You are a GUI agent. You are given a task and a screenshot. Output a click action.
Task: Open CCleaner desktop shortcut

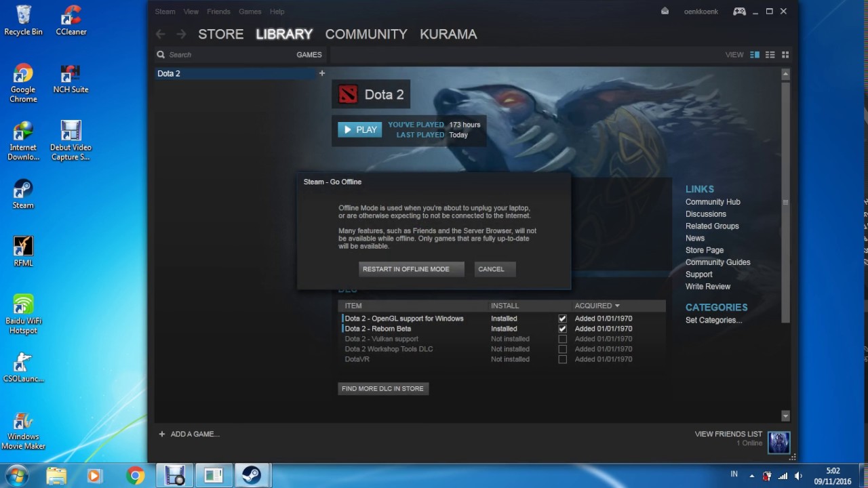[x=71, y=20]
